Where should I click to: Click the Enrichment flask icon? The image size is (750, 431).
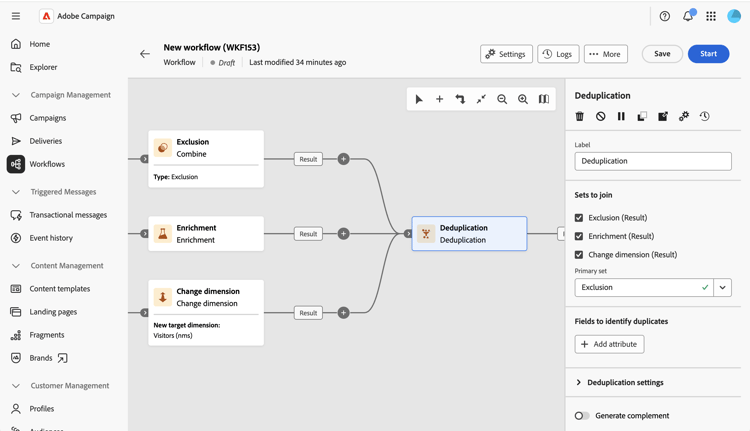pyautogui.click(x=163, y=233)
